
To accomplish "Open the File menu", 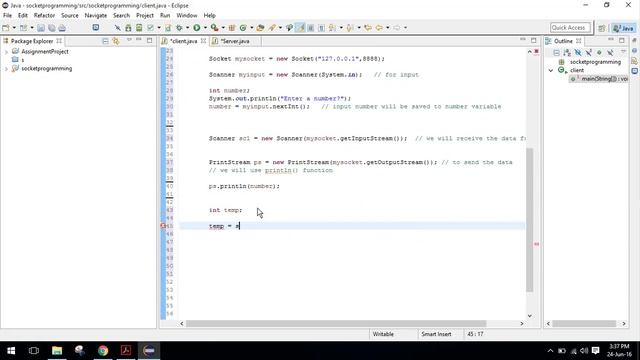I will (7, 16).
